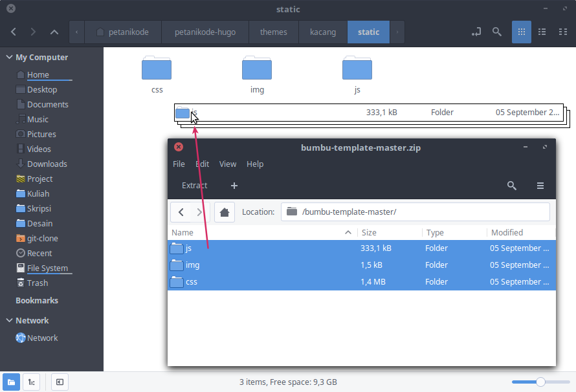This screenshot has height=392, width=576.
Task: Add files with the plus icon
Action: (234, 186)
